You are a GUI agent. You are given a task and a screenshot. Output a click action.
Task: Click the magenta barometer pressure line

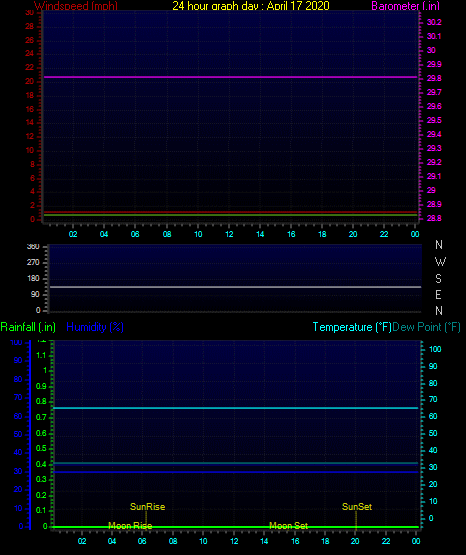tap(230, 77)
